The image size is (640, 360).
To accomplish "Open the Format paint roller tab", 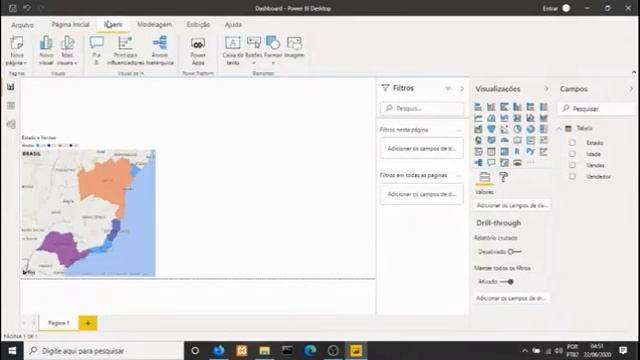I will click(x=503, y=177).
